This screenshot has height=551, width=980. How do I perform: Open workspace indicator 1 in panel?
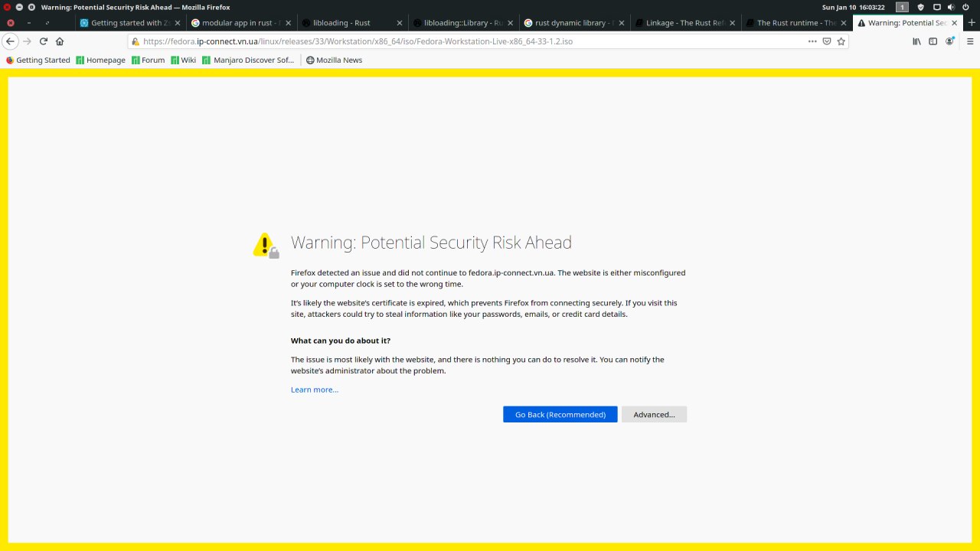[903, 7]
